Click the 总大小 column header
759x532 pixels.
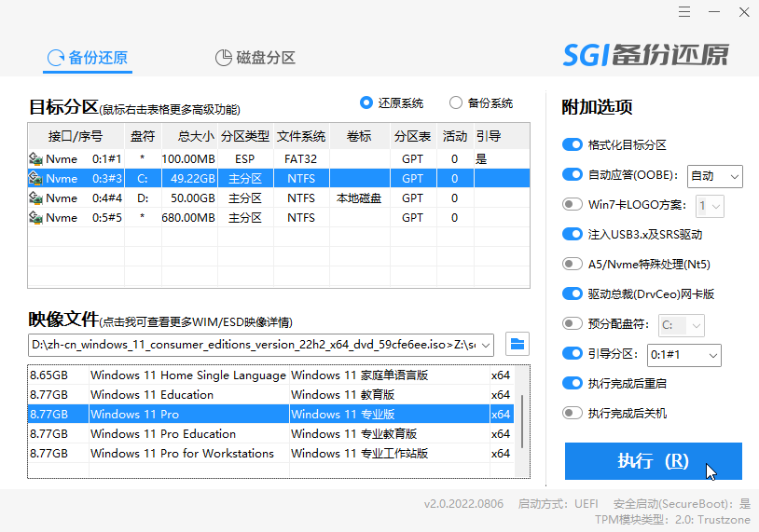(190, 136)
